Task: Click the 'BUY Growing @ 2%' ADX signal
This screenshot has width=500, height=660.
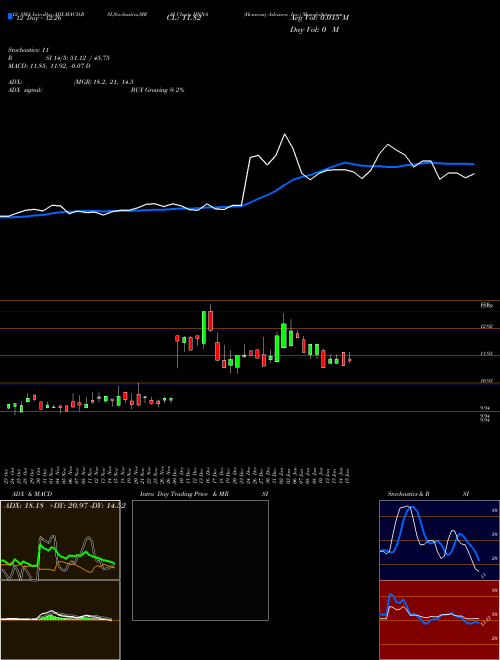Action: pos(157,90)
